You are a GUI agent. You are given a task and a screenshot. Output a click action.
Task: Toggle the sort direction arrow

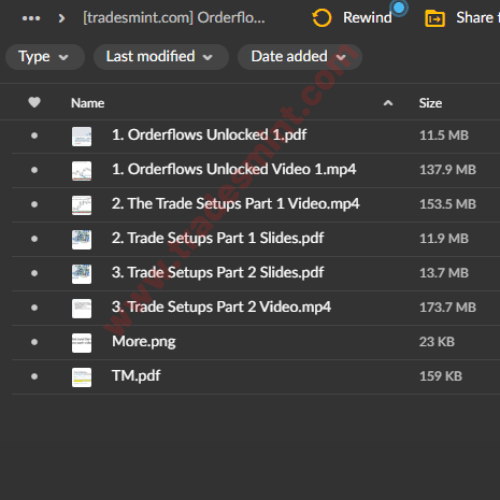coord(388,103)
